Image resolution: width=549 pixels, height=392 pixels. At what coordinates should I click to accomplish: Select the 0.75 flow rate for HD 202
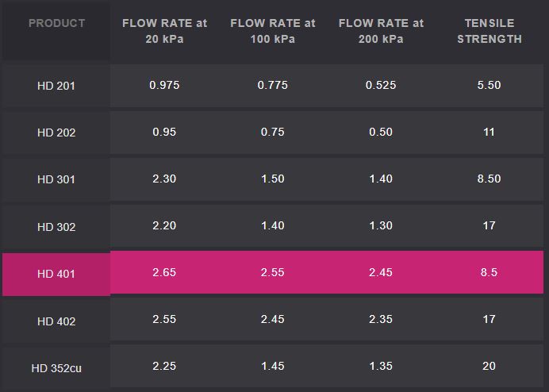[x=272, y=132]
